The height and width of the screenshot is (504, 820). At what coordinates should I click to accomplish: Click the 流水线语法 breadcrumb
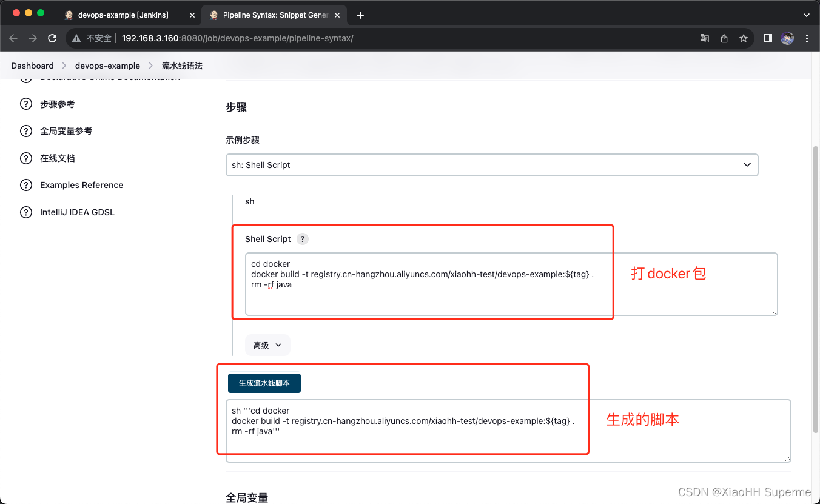pos(182,66)
